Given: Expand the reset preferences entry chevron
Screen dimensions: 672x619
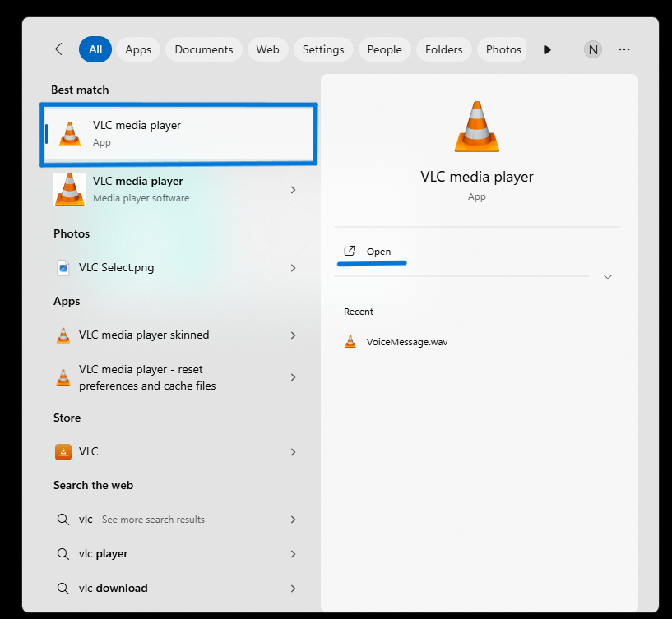Looking at the screenshot, I should 293,377.
